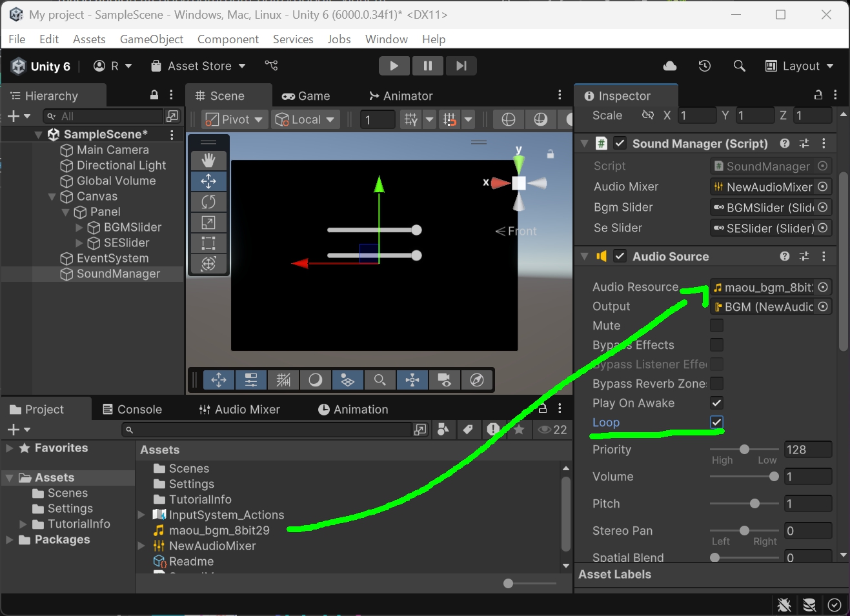Open the Pivot dropdown
The image size is (850, 616).
(x=234, y=119)
